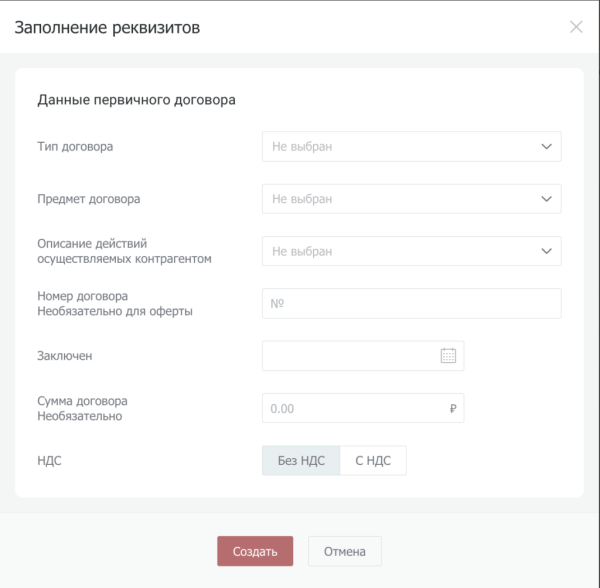Click the Номер договора label text

[x=83, y=296]
